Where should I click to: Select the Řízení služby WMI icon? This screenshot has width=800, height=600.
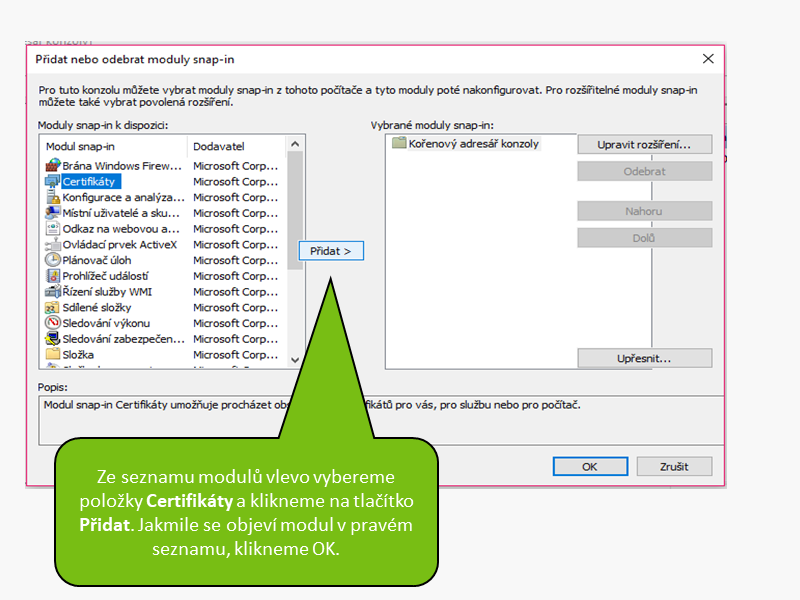pos(53,292)
